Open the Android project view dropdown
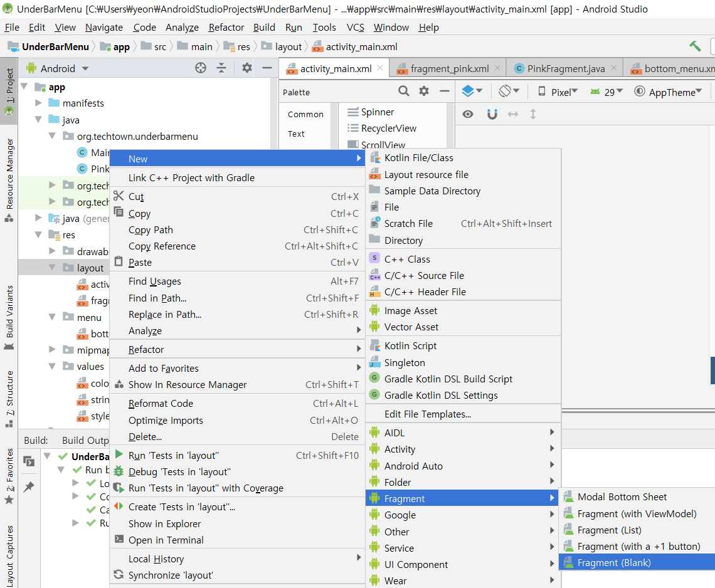 click(58, 68)
